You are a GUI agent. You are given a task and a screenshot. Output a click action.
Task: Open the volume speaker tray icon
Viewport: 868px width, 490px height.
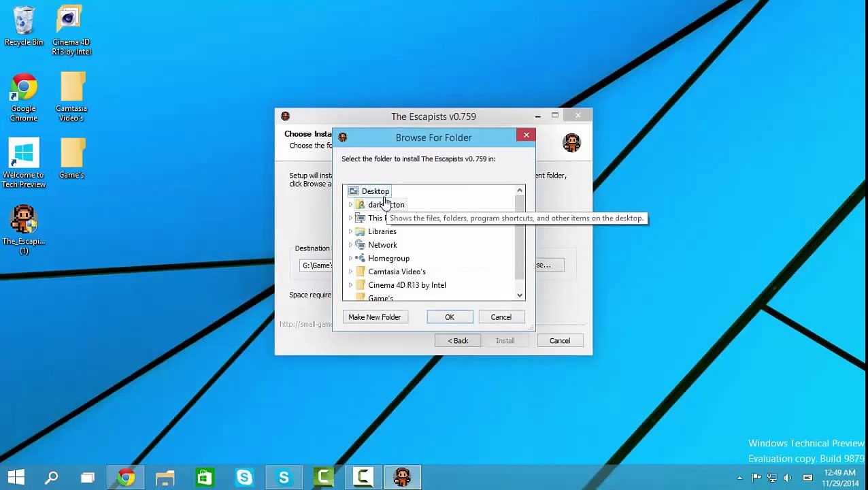(x=788, y=478)
